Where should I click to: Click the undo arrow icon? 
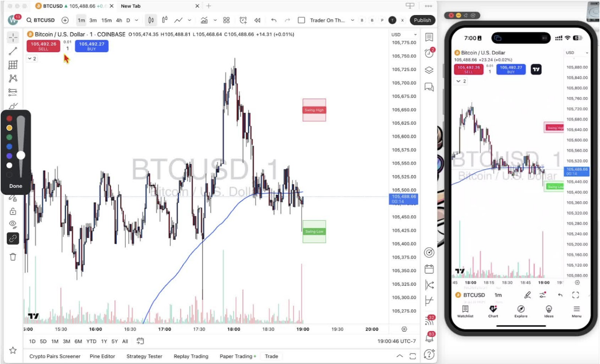click(x=273, y=20)
